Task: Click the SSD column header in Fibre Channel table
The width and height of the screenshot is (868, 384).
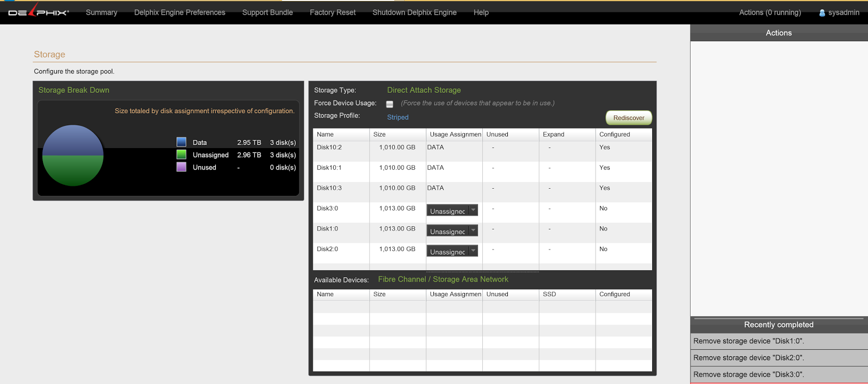Action: coord(567,295)
